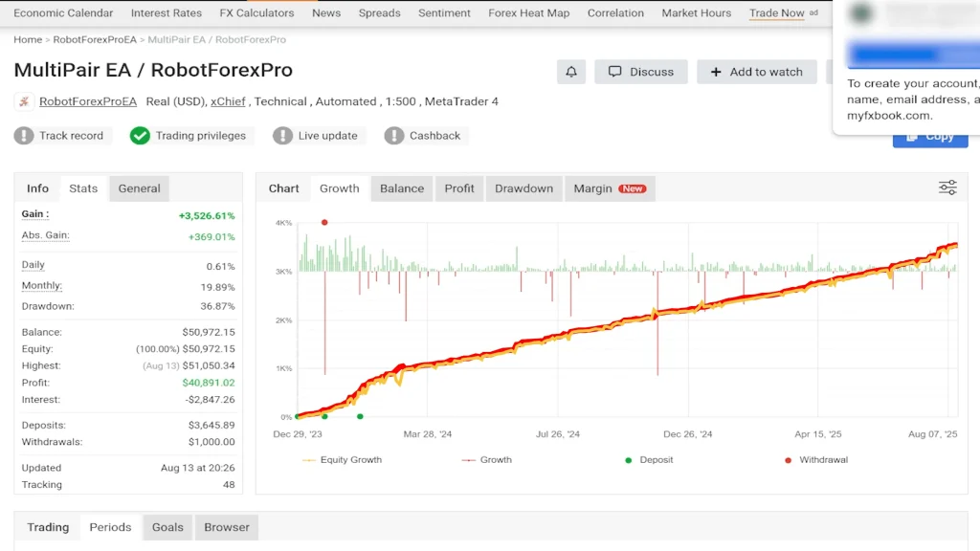Open the Drawdown chart tab
Screen dimensions: 980x551
tap(523, 188)
